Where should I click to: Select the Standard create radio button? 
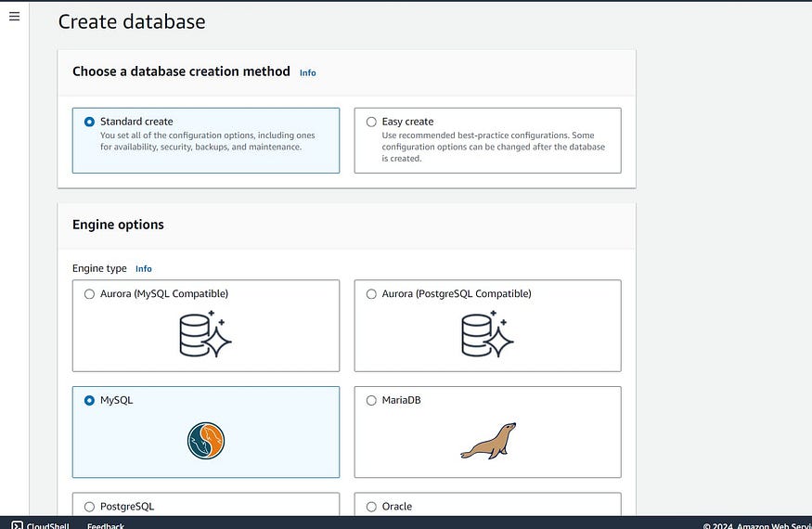[x=89, y=122]
